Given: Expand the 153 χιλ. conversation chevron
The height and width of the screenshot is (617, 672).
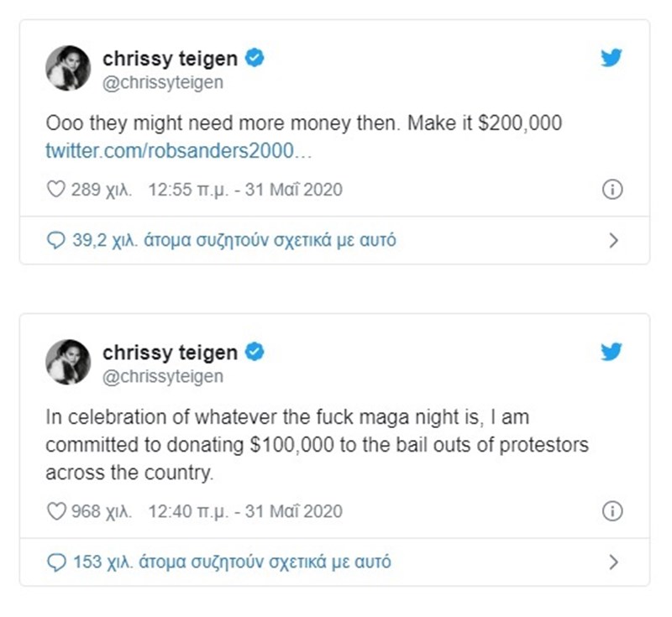Looking at the screenshot, I should 612,562.
